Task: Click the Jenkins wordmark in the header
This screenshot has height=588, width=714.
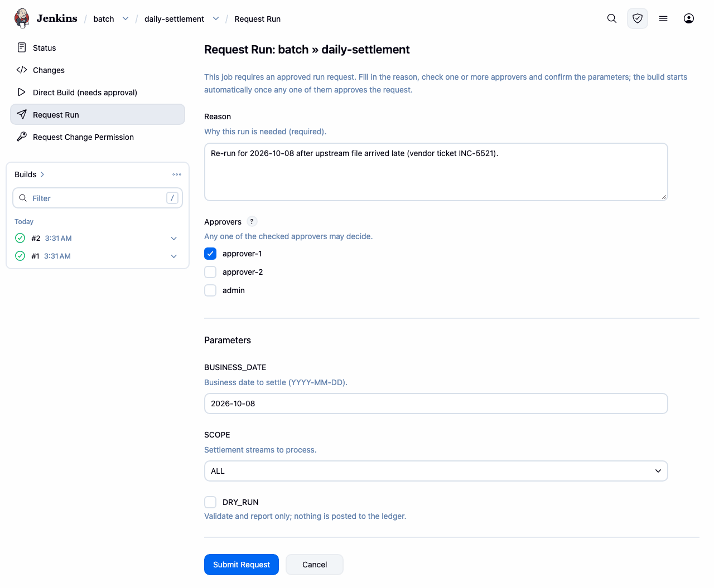Action: click(57, 18)
